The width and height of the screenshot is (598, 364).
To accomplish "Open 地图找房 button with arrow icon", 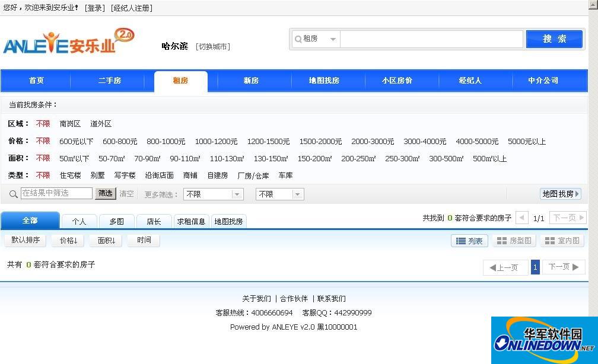I will click(x=560, y=194).
